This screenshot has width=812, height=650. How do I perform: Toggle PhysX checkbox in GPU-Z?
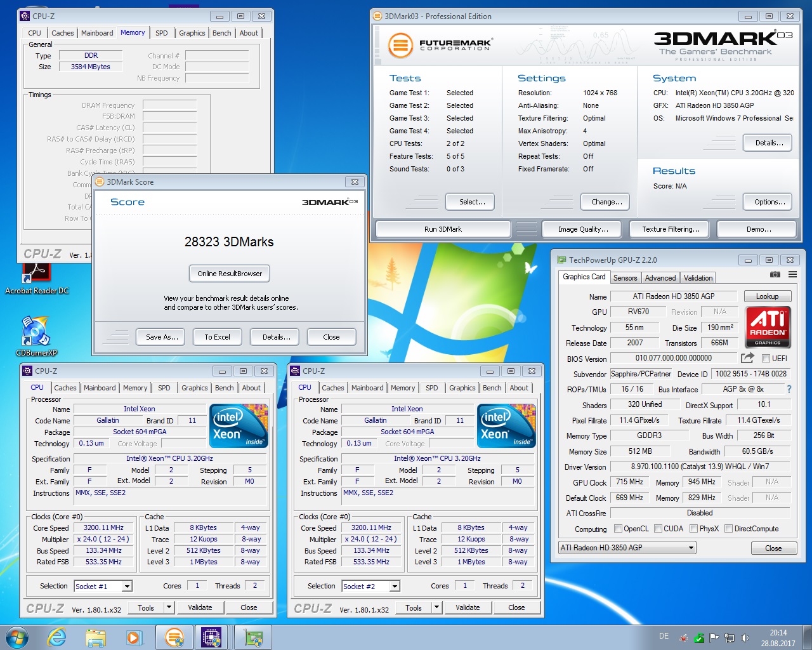pos(693,528)
